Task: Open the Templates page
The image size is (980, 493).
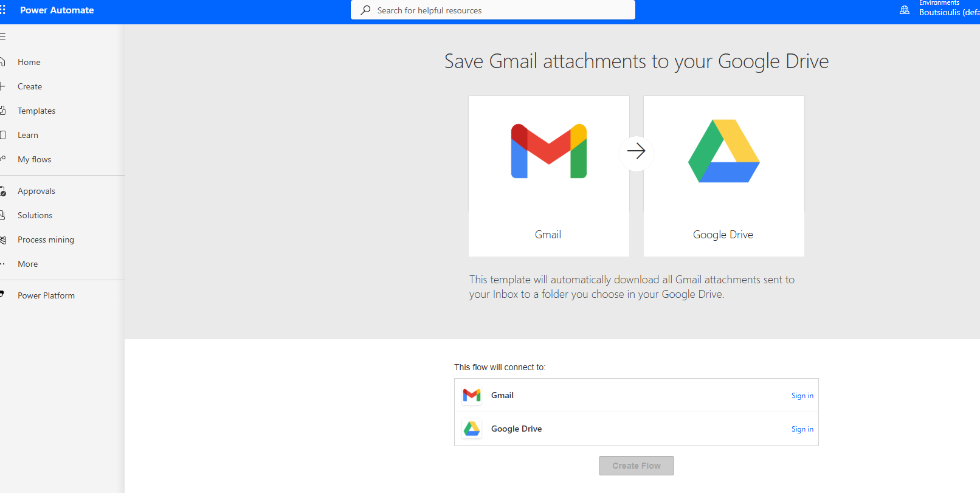Action: [36, 111]
